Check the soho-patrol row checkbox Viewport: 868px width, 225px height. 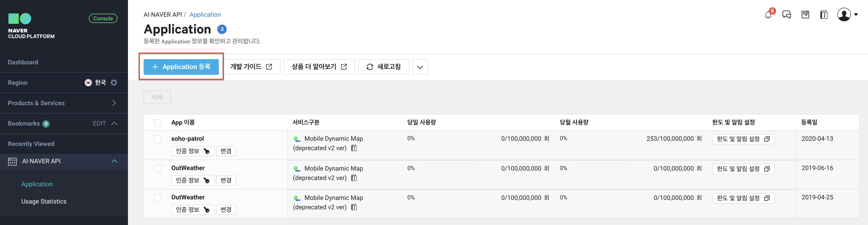pos(158,139)
